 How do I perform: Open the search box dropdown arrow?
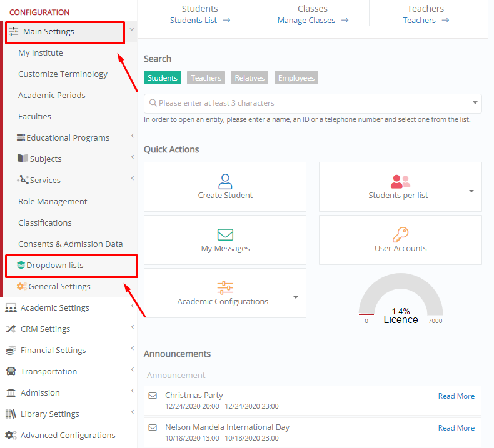475,102
